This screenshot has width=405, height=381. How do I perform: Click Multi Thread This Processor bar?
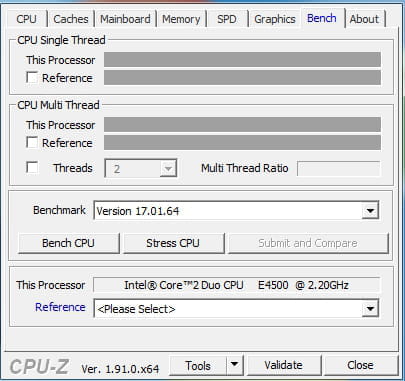click(x=242, y=125)
